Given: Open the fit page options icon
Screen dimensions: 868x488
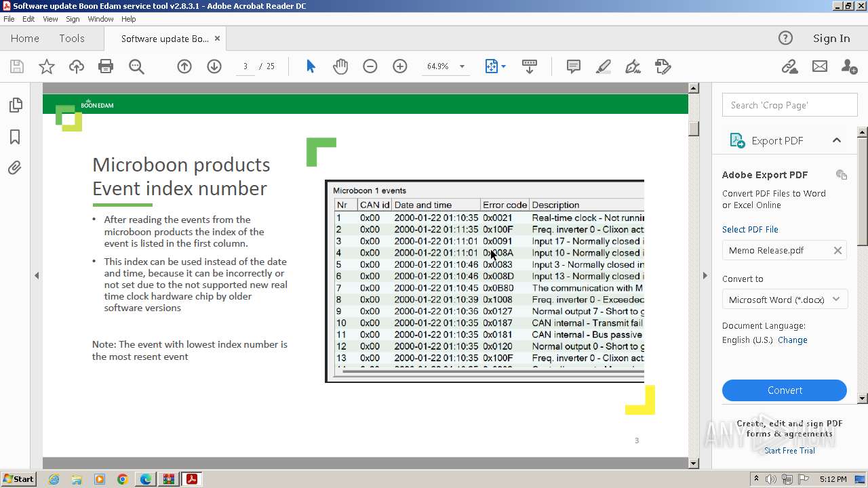Looking at the screenshot, I should [495, 66].
